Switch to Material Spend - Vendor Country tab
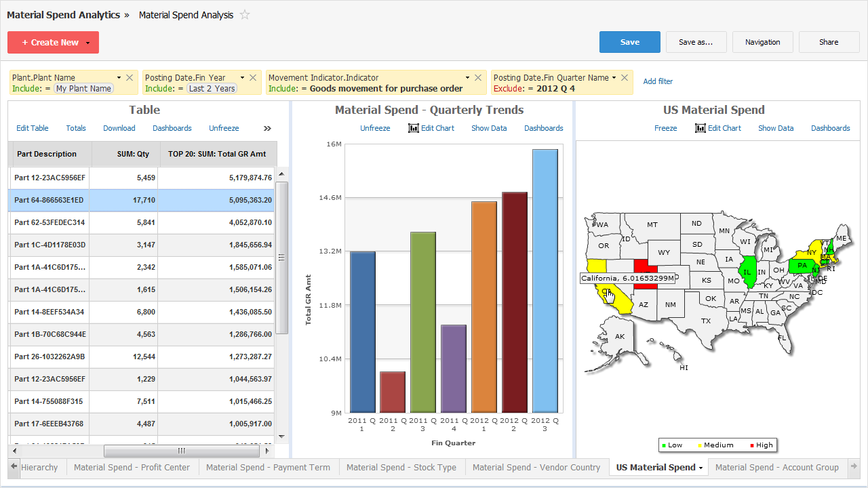 pos(536,467)
